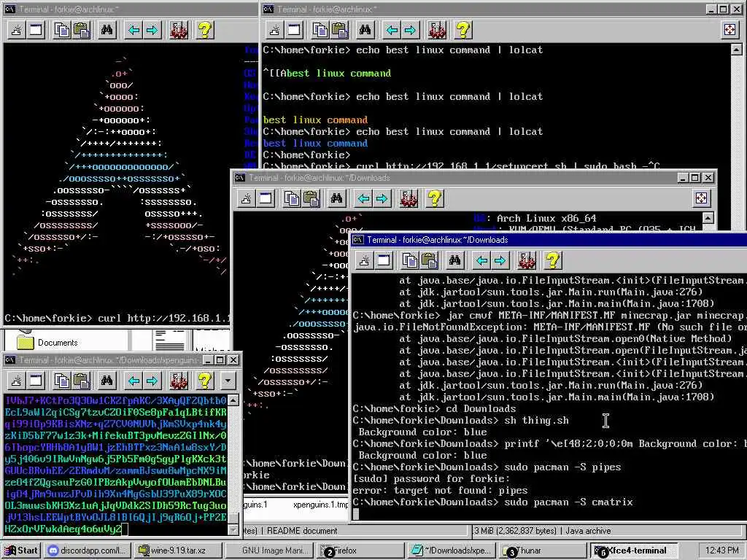Switch to wine-9.19.tar.xz taskbar item
Screen dimensions: 747x560
(179, 551)
